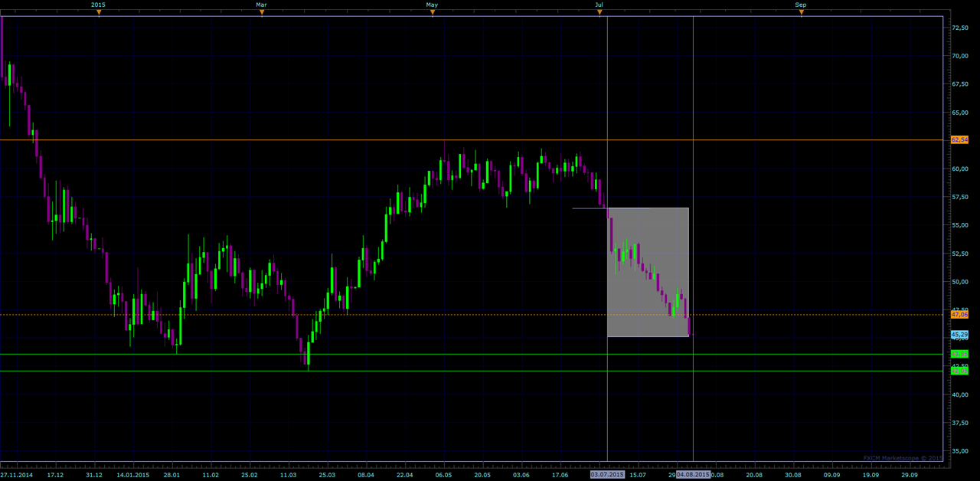Click the orange 62,54 price label
Viewport: 980px width, 481px height.
tap(959, 140)
